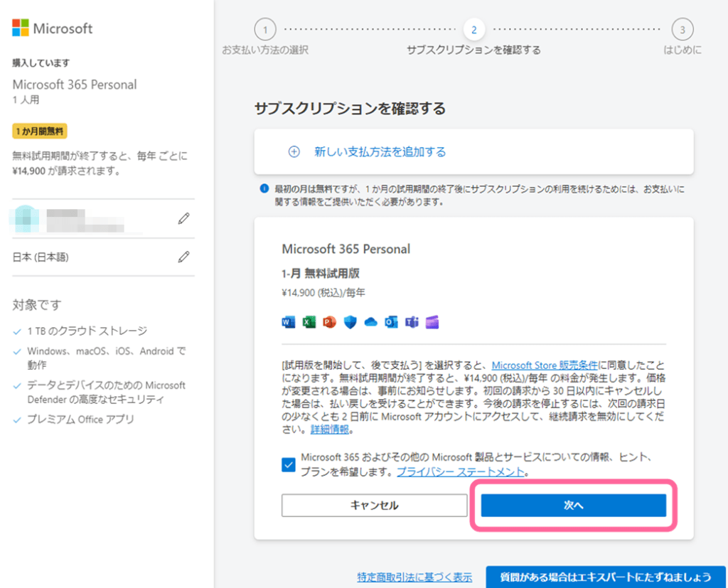Open the 特定商取引法に基づく表示 link
The width and height of the screenshot is (728, 588).
click(x=414, y=577)
